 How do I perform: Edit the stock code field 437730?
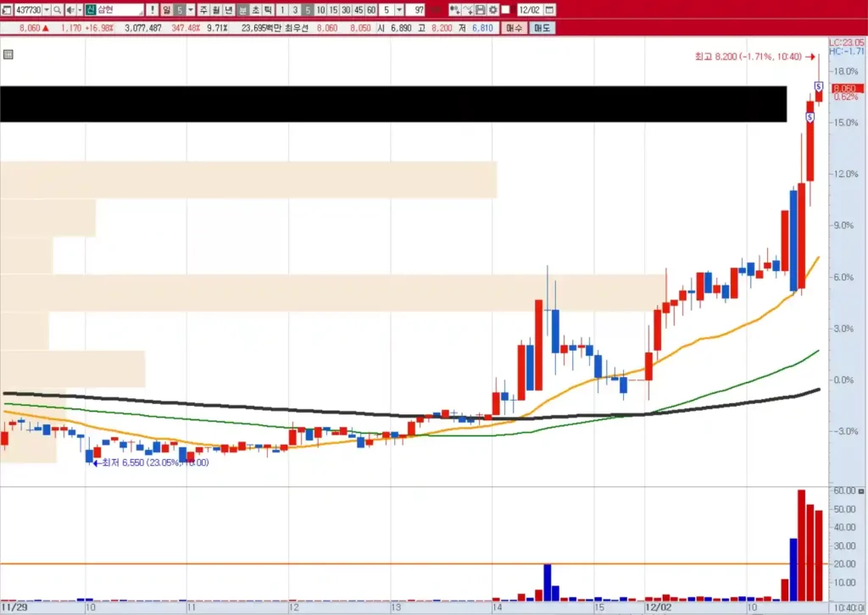[28, 10]
